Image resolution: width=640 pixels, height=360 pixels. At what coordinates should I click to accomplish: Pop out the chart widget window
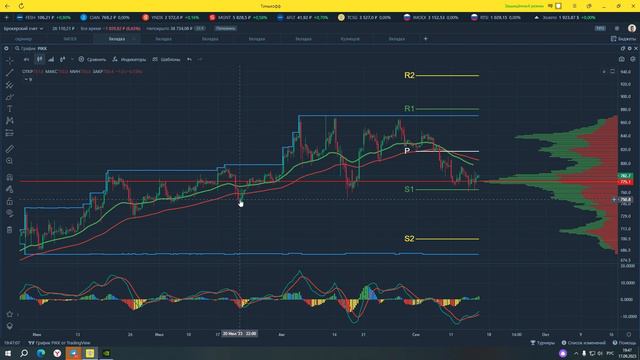pyautogui.click(x=622, y=49)
